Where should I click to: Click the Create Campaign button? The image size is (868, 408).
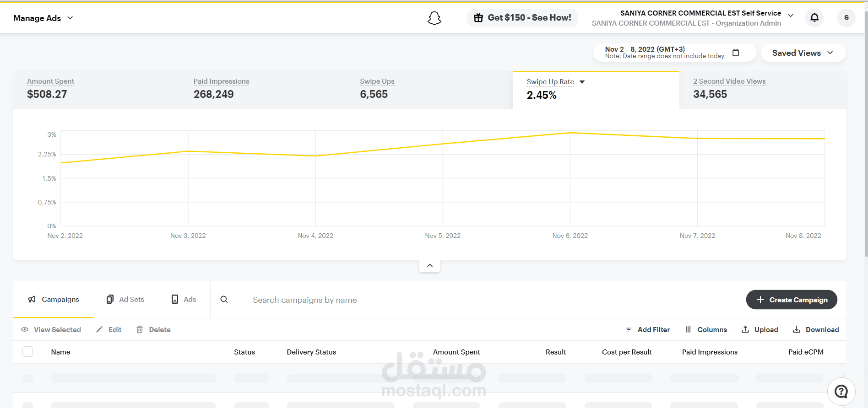click(x=792, y=300)
